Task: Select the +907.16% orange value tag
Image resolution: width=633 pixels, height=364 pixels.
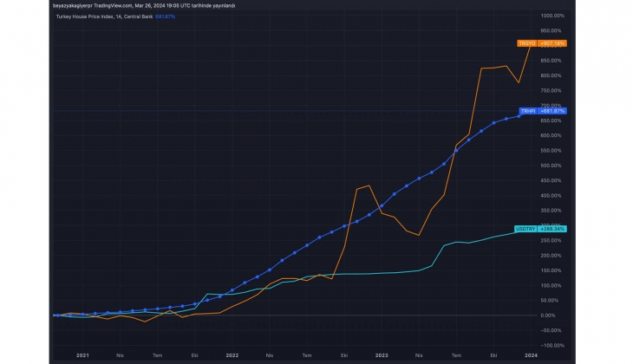Action: (552, 42)
